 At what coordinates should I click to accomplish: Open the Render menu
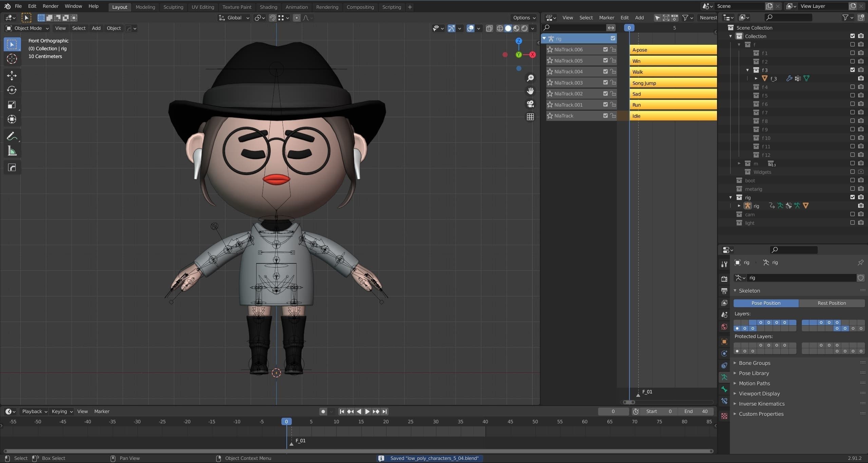click(x=50, y=6)
